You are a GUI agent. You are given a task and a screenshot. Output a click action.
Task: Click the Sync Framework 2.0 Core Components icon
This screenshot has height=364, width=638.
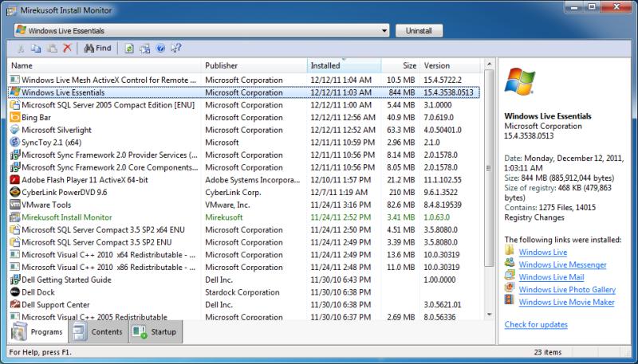15,167
